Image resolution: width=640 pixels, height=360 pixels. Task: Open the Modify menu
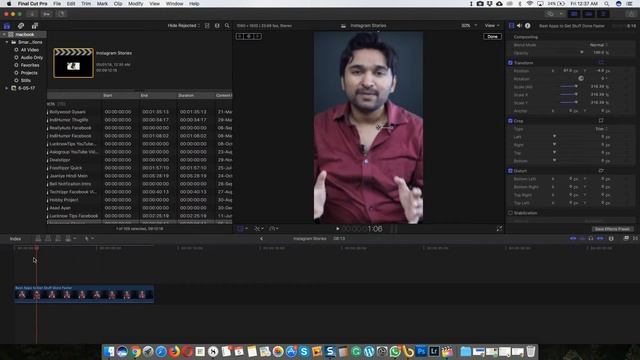pyautogui.click(x=136, y=4)
